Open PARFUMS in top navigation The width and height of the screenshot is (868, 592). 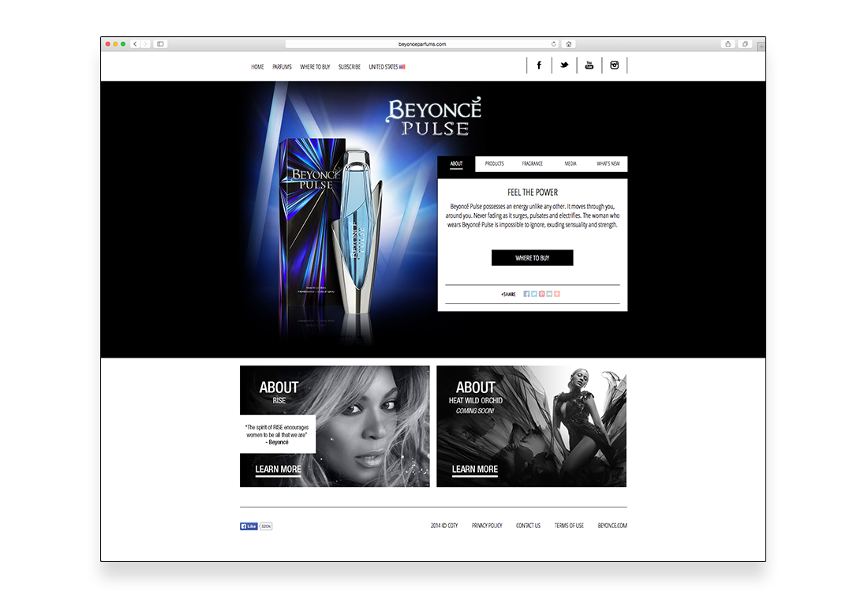[282, 67]
